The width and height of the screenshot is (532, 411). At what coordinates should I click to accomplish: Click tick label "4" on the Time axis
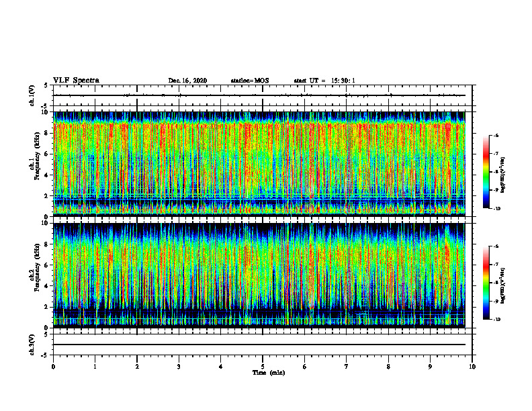(221, 367)
